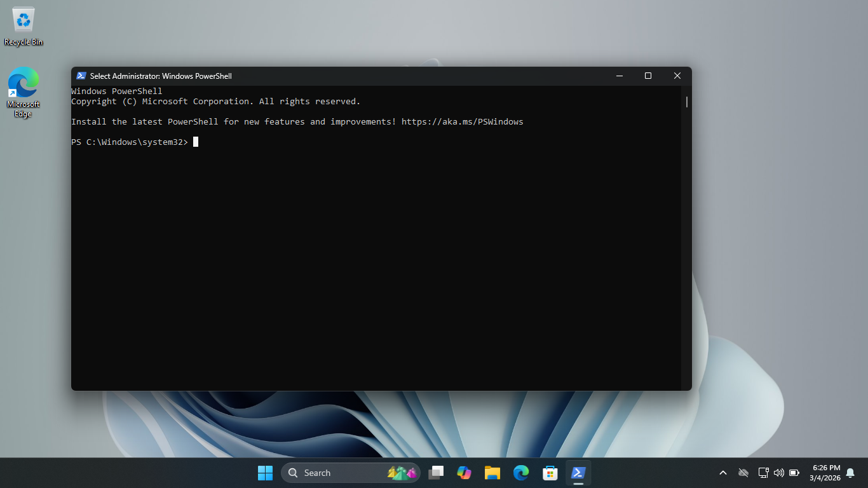Open File Explorer from the taskbar
The width and height of the screenshot is (868, 488).
pos(492,473)
